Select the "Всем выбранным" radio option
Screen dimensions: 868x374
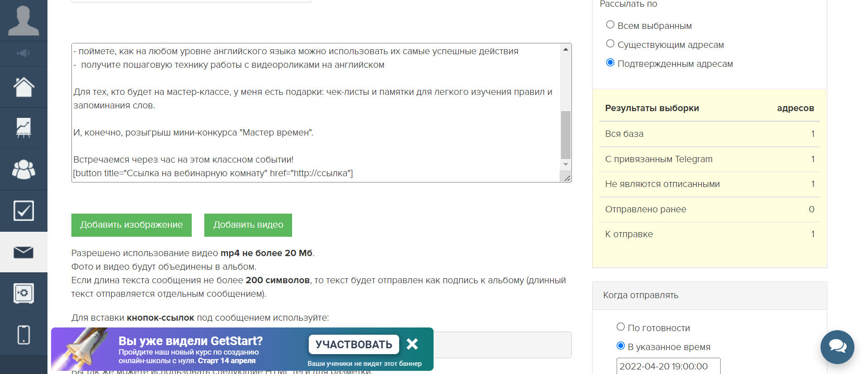coord(610,25)
